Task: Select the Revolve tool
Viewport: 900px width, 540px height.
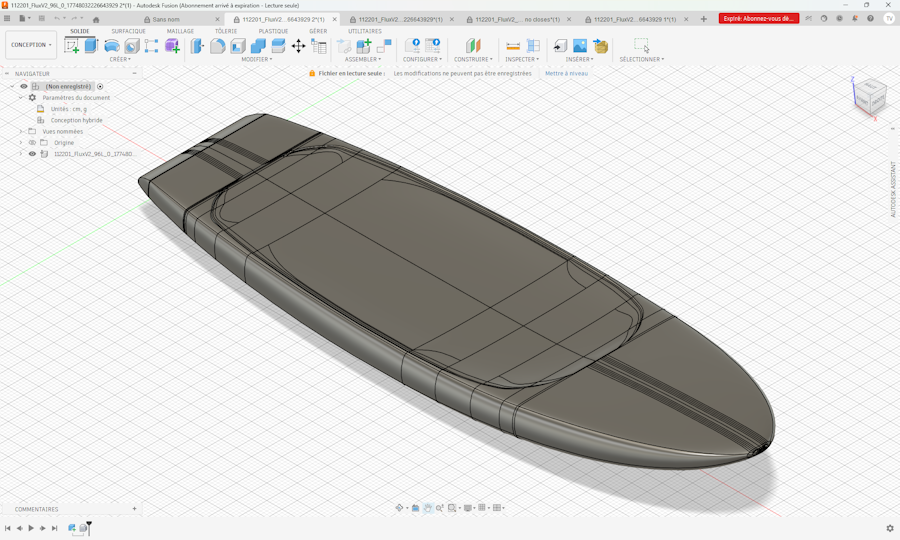Action: point(112,46)
